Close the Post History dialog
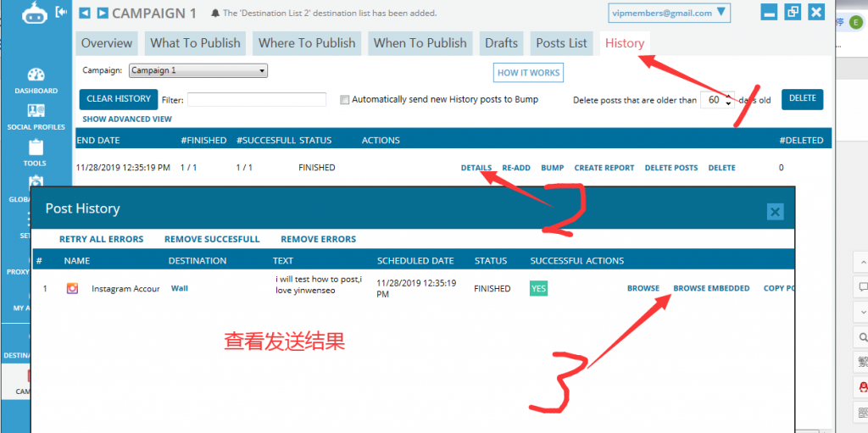 (x=774, y=212)
